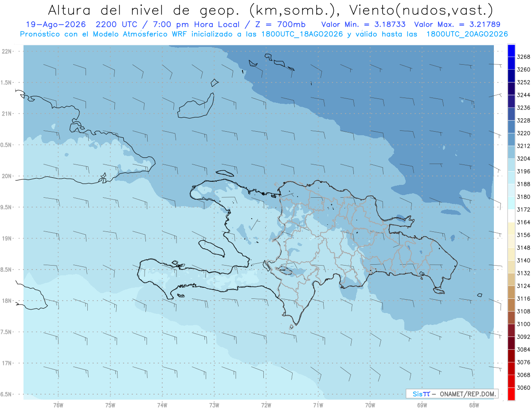532x411 pixels.
Task: Click the valid-until time '1800UTC_20AGO2026'
Action: (467, 34)
